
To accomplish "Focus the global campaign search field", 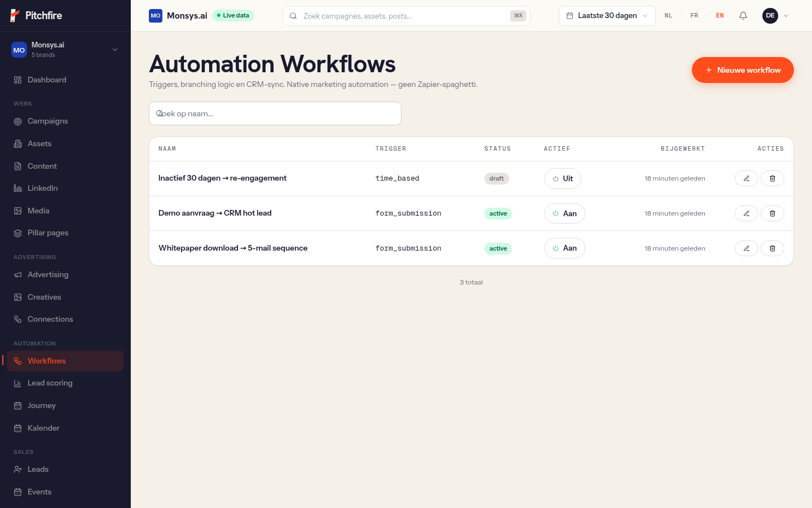I will pos(406,16).
